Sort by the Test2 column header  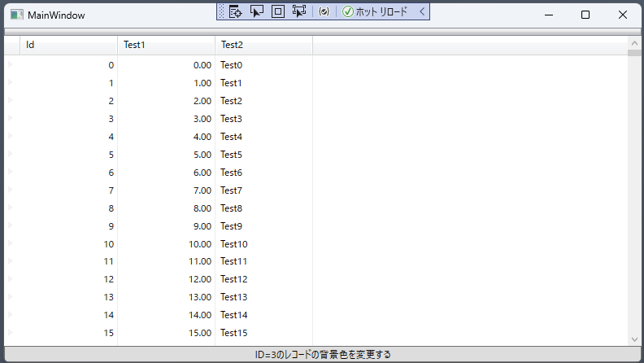click(263, 45)
